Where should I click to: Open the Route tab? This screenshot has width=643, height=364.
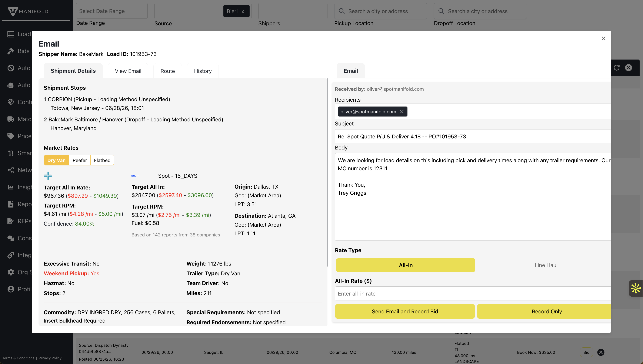click(168, 71)
